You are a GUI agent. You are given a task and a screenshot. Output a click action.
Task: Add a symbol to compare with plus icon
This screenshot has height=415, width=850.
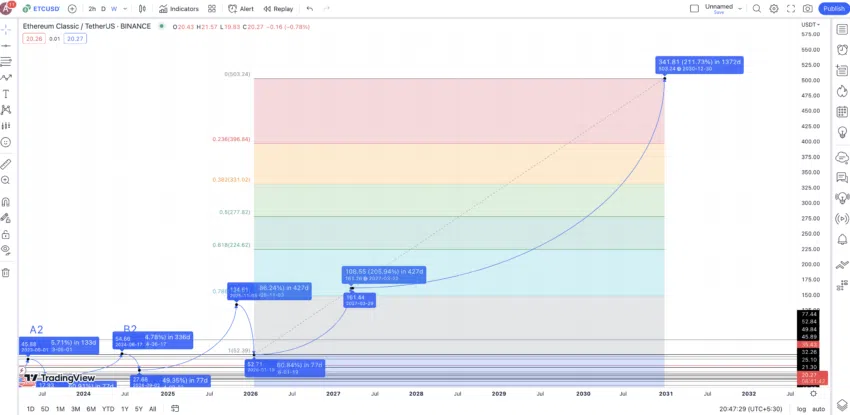click(72, 9)
